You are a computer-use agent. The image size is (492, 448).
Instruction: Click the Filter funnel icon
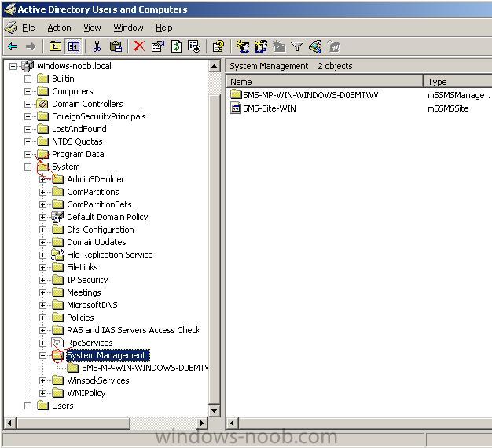pos(296,46)
